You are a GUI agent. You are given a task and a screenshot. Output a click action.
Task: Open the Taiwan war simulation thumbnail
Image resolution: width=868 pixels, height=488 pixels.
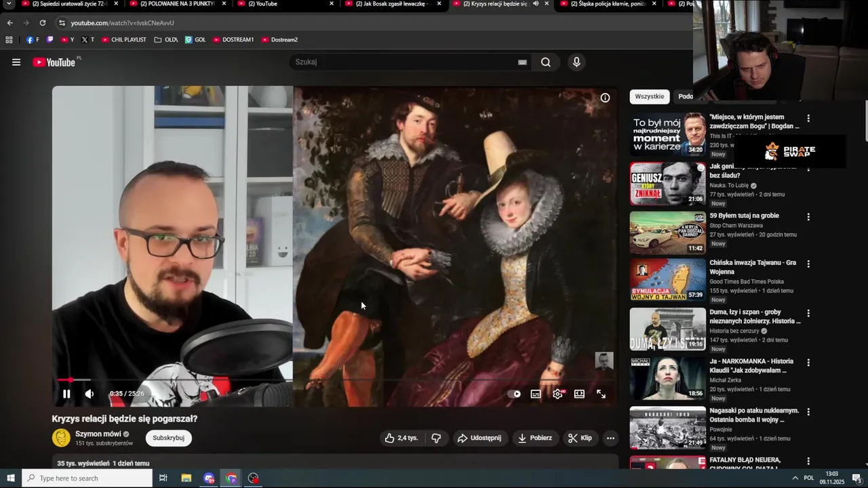(x=668, y=279)
